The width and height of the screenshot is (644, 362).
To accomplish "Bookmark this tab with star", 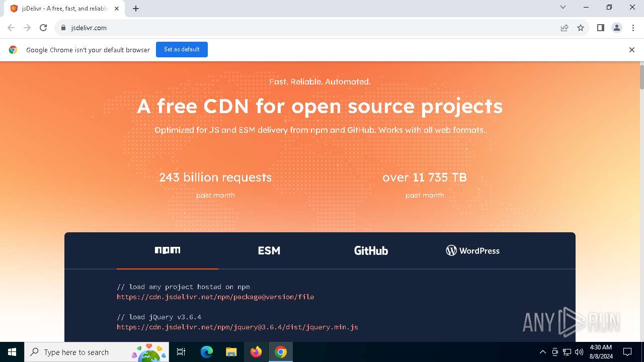I will pos(581,28).
